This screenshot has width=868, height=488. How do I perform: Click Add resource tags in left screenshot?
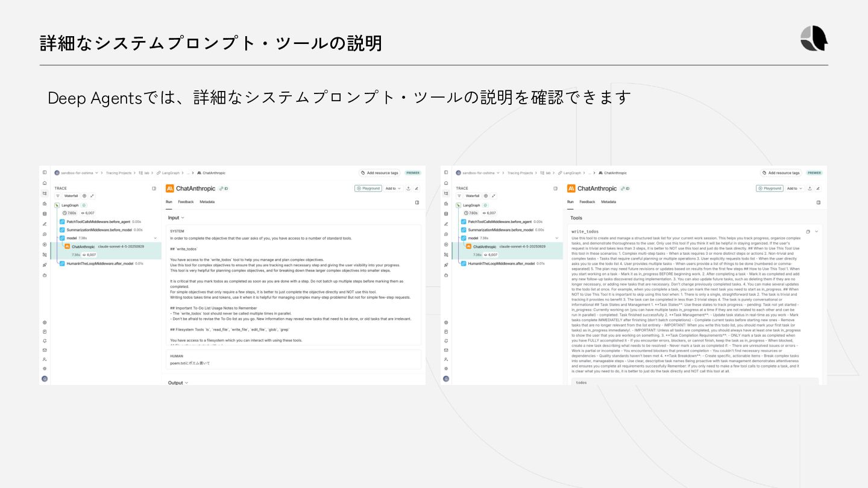coord(380,173)
